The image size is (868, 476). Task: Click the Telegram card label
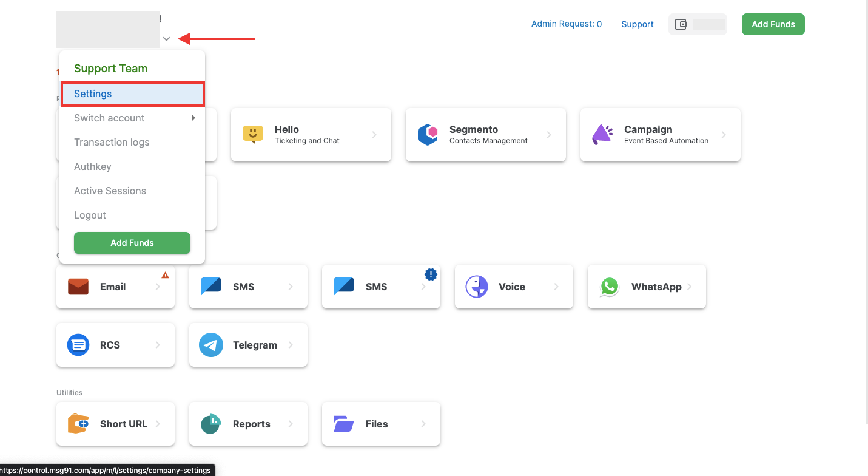point(255,345)
